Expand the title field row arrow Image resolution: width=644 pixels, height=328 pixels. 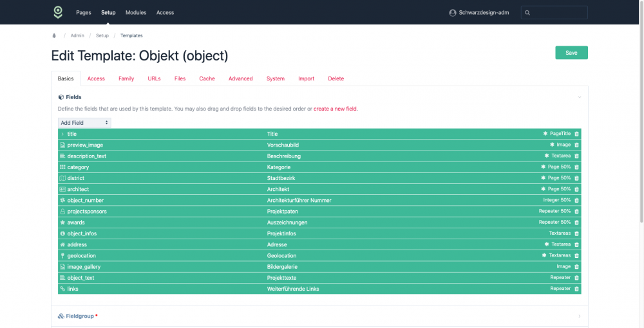click(x=62, y=134)
